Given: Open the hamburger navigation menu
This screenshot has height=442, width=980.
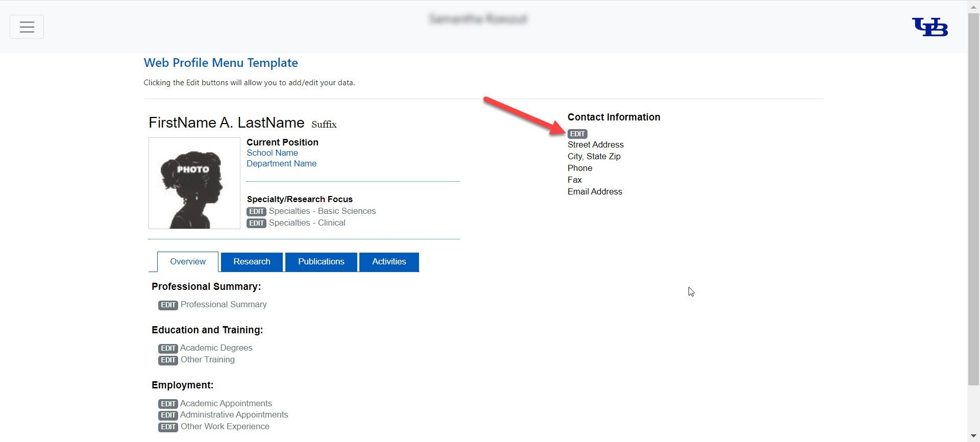Looking at the screenshot, I should [x=27, y=27].
